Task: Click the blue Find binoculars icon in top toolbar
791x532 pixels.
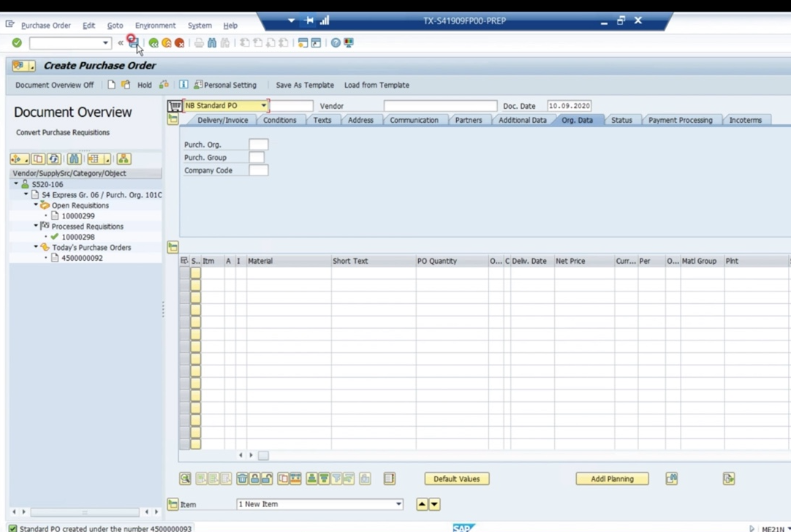Action: tap(212, 43)
